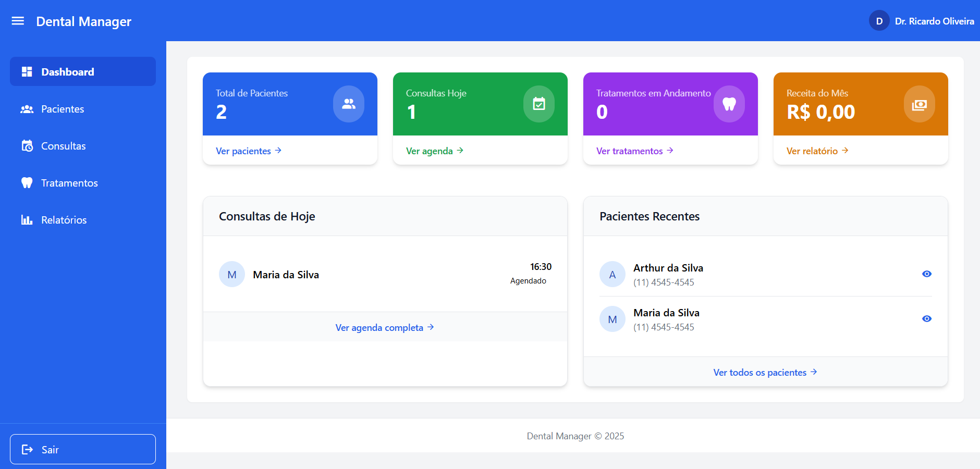This screenshot has width=980, height=469.
Task: Click the Dr. Ricardo Oliveira avatar
Action: point(879,21)
